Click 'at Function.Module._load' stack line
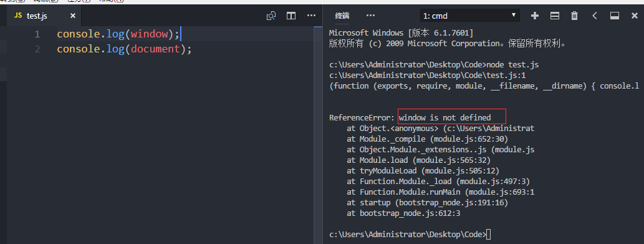The image size is (644, 244). pyautogui.click(x=439, y=182)
